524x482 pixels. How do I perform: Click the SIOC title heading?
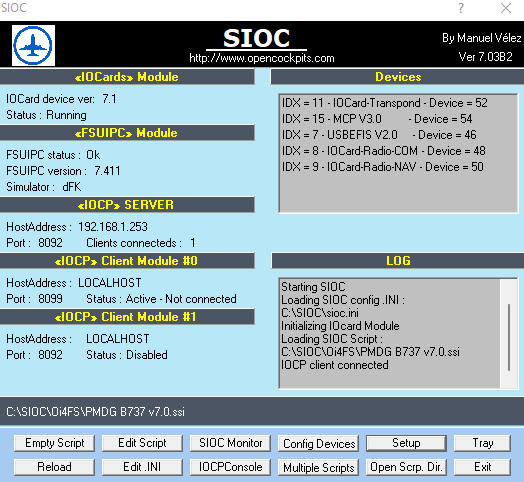pos(256,38)
